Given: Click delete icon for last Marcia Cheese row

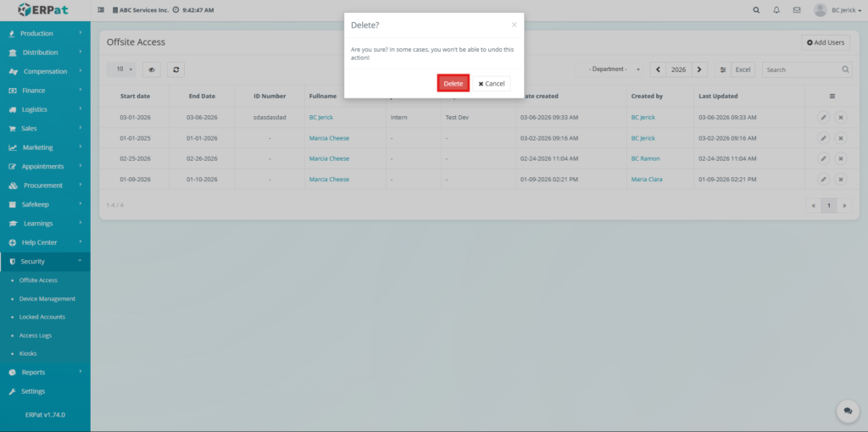Looking at the screenshot, I should click(x=840, y=180).
